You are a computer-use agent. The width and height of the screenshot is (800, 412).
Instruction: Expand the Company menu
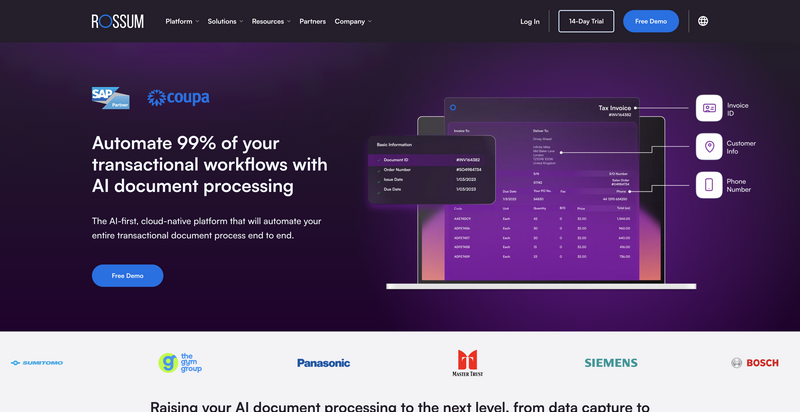point(353,21)
